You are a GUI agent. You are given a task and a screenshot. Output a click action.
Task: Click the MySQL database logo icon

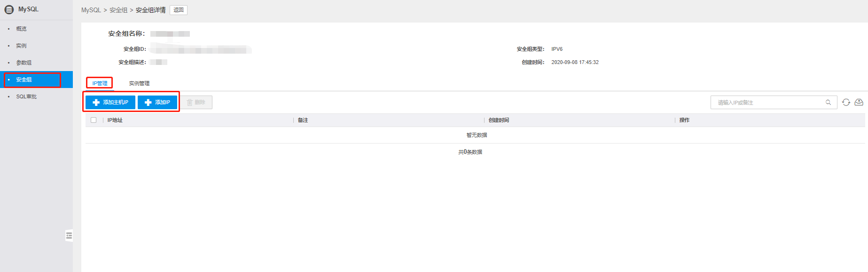click(x=9, y=9)
